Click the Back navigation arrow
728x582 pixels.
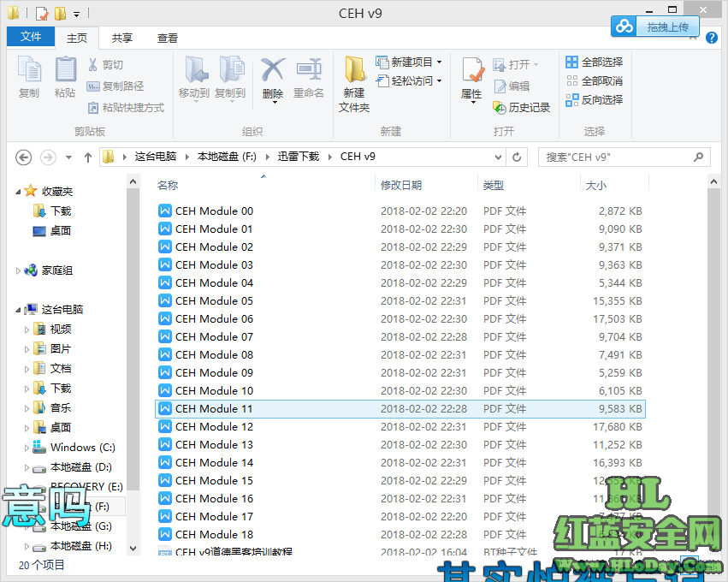point(24,157)
